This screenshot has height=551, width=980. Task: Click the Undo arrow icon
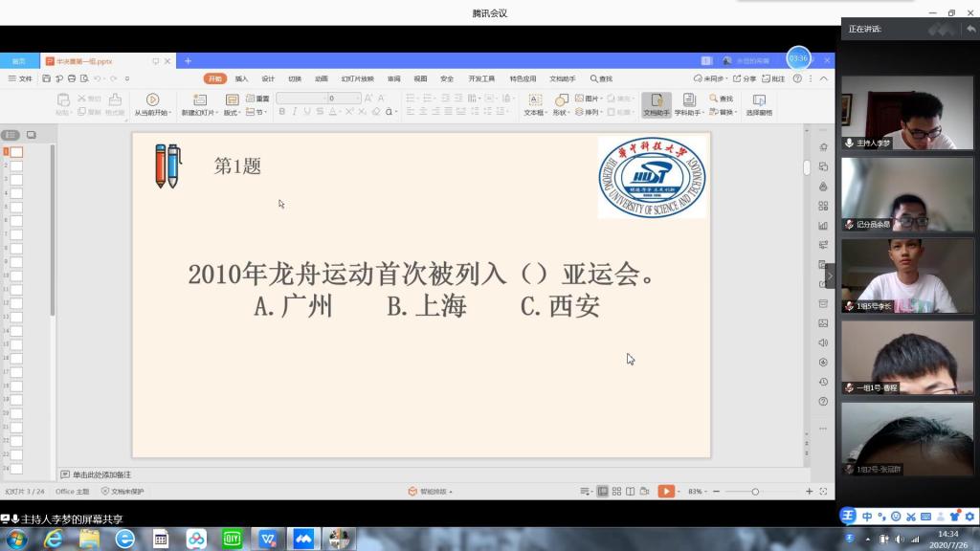(x=98, y=78)
